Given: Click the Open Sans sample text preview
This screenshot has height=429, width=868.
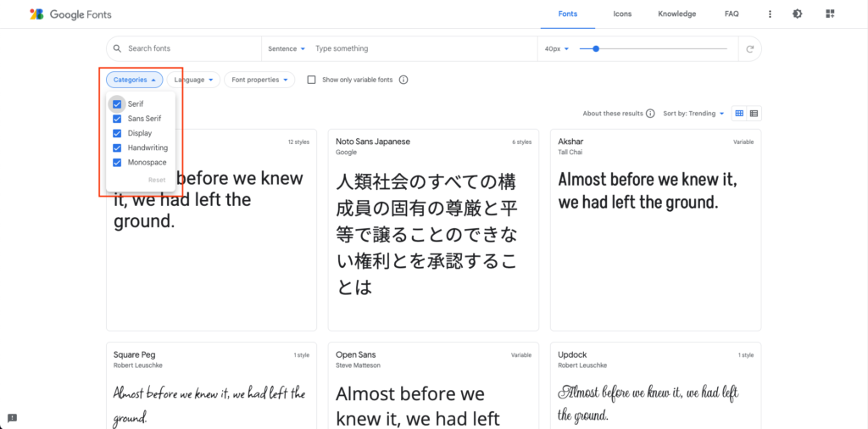Looking at the screenshot, I should pyautogui.click(x=417, y=406).
